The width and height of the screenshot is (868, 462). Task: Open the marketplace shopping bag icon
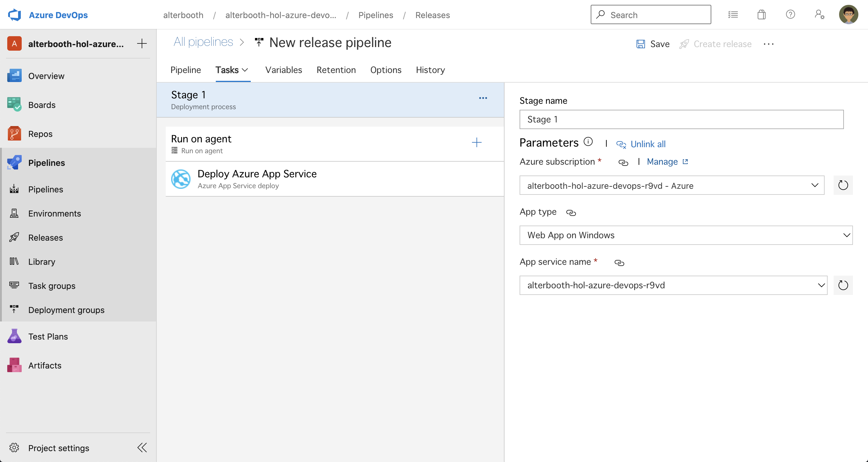pos(761,15)
